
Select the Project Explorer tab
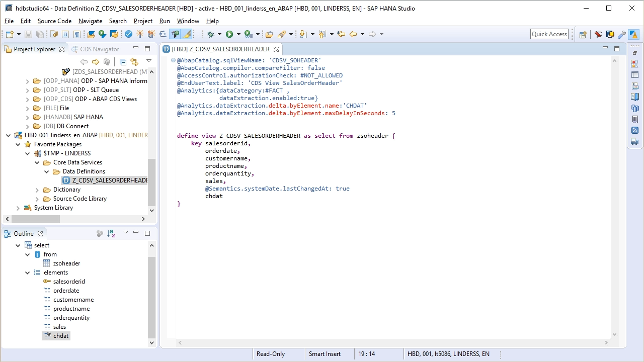click(x=34, y=49)
